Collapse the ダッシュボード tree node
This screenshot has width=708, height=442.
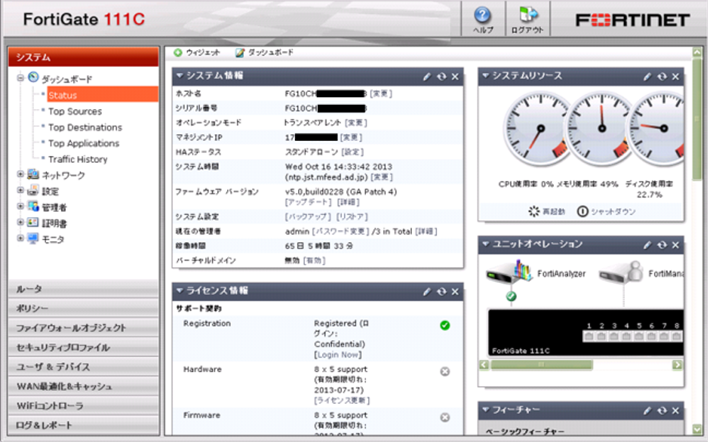(x=20, y=78)
